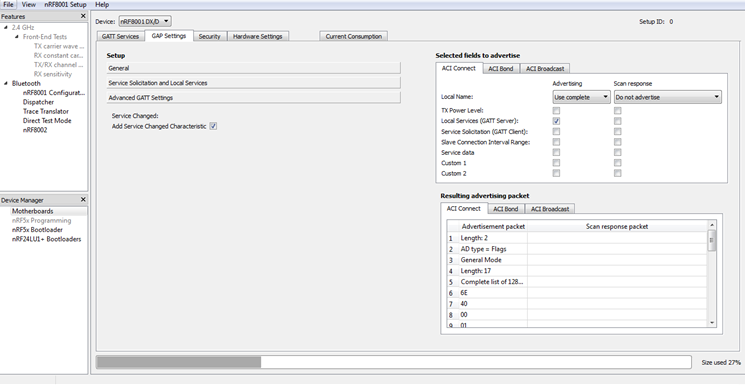The height and width of the screenshot is (386, 747).
Task: Select Motherboards in Device Manager
Action: (x=32, y=211)
